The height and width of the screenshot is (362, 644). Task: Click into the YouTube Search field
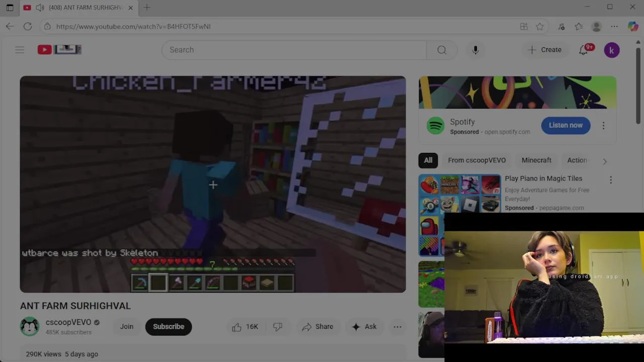coord(294,50)
